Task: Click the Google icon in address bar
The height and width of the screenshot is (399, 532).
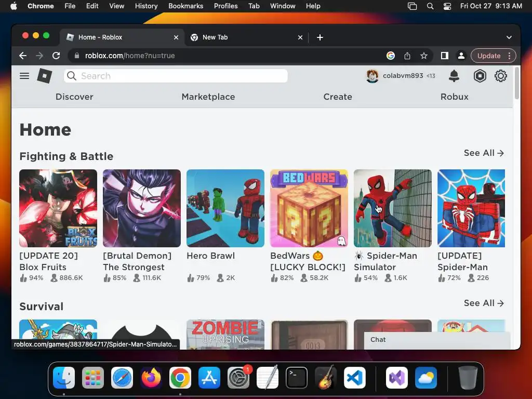Action: [391, 56]
